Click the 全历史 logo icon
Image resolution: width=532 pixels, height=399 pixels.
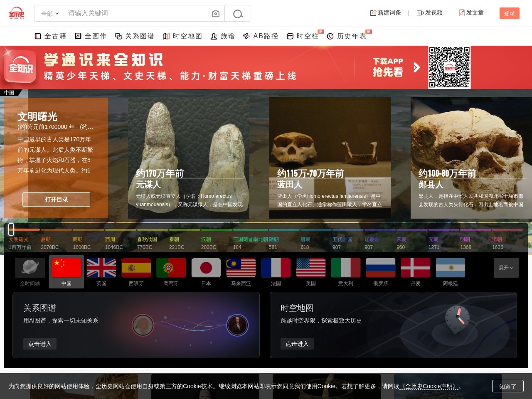click(x=17, y=13)
